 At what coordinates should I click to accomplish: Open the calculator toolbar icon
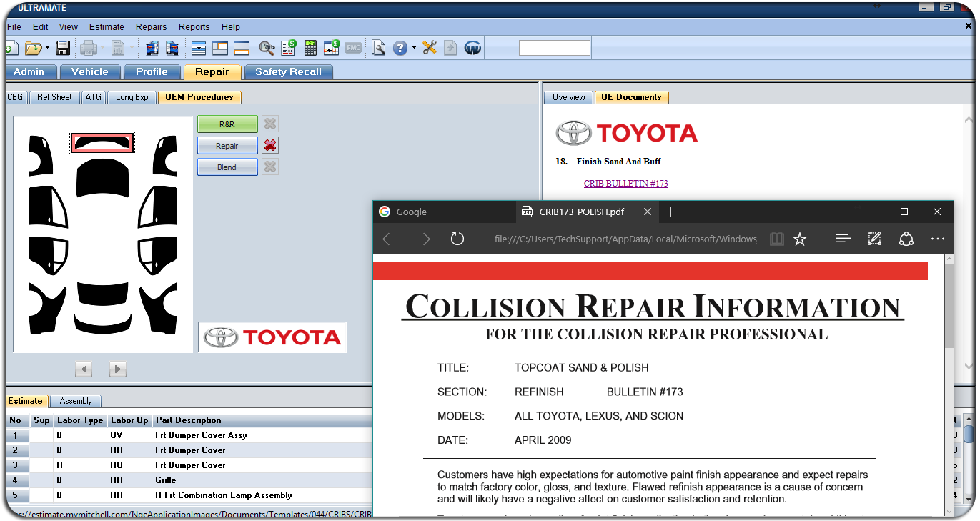310,49
